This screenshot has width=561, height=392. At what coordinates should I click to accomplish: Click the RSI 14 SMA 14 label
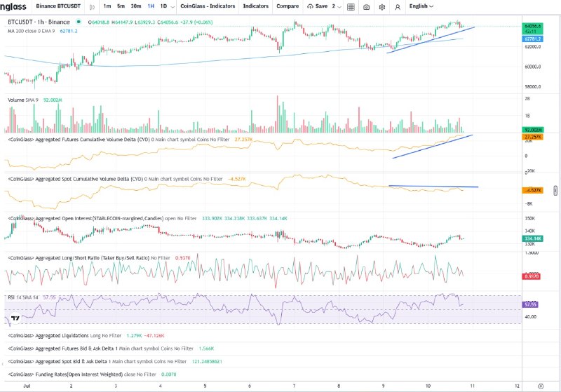(x=23, y=297)
